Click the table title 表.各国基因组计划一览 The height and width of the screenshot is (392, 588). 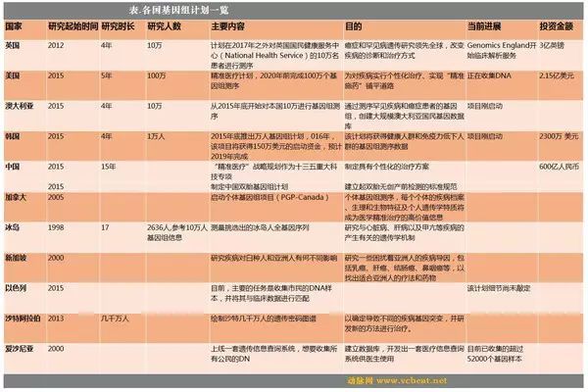178,10
